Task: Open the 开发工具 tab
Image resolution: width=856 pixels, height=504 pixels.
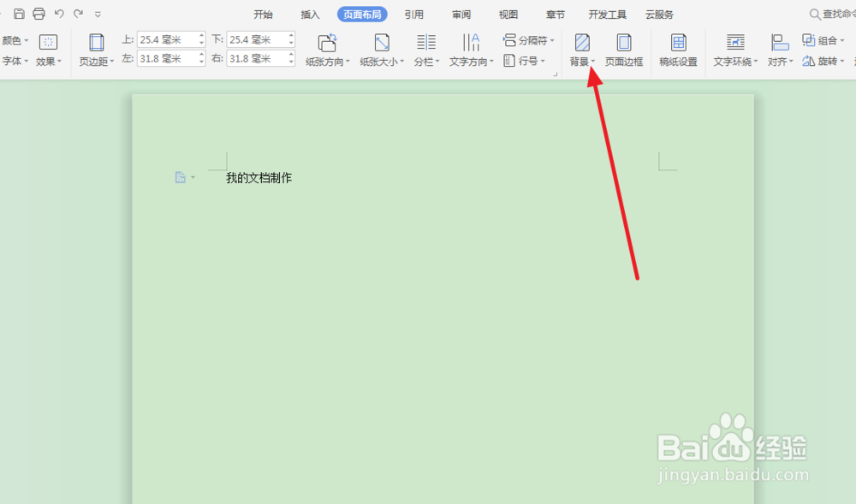Action: (x=607, y=15)
